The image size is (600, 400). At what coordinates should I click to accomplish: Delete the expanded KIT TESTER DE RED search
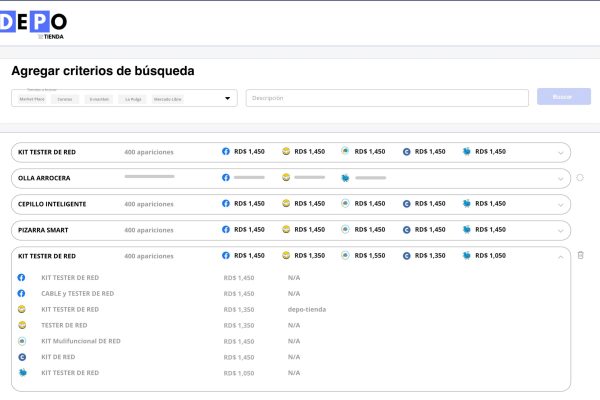tap(580, 256)
